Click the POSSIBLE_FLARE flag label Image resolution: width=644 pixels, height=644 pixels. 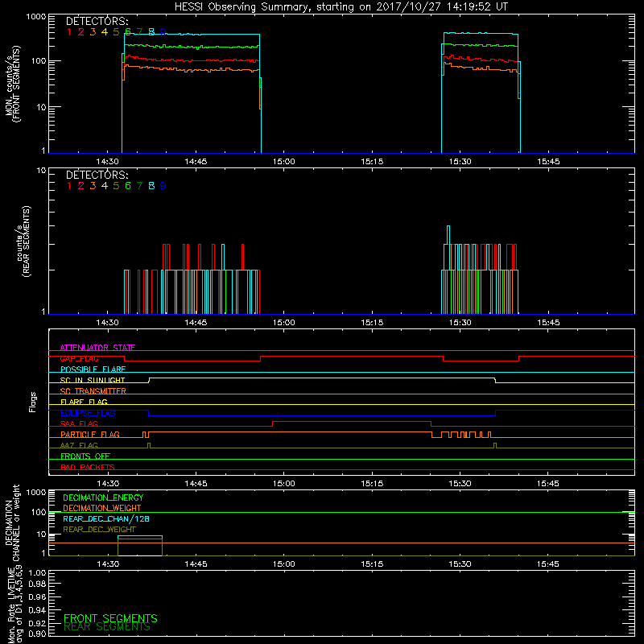point(93,369)
